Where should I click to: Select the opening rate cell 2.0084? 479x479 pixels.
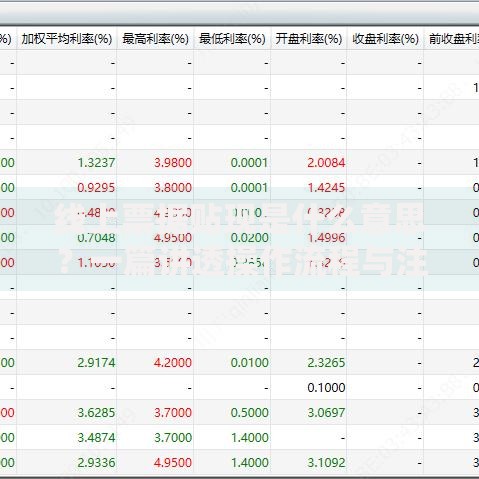click(x=326, y=163)
